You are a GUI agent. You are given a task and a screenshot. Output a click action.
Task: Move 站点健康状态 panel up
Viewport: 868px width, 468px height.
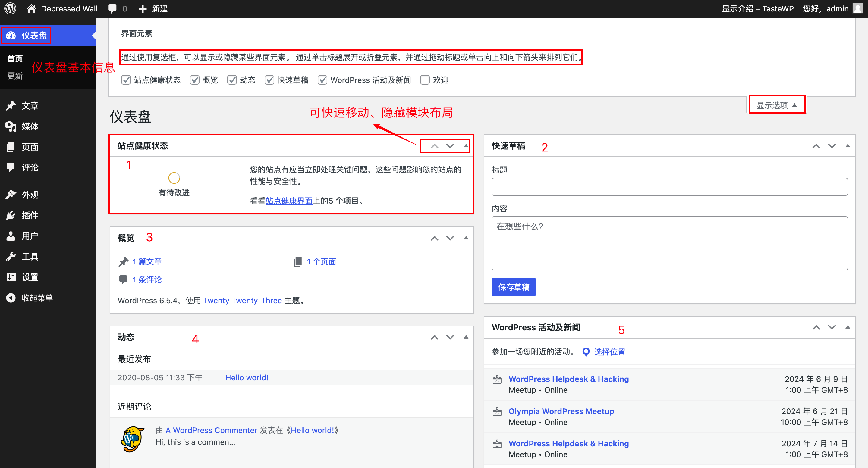(435, 146)
